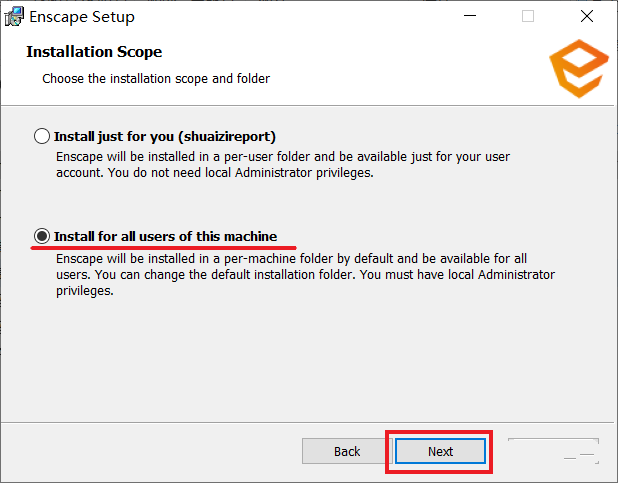Click the word "privileges." ending the all-users description
Screen dimensions: 618x483
[x=85, y=291]
